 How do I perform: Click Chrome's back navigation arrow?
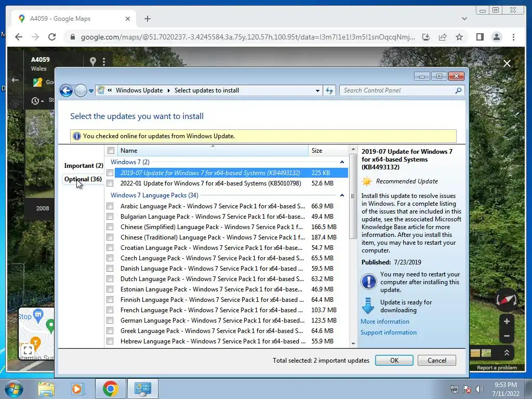pyautogui.click(x=19, y=37)
